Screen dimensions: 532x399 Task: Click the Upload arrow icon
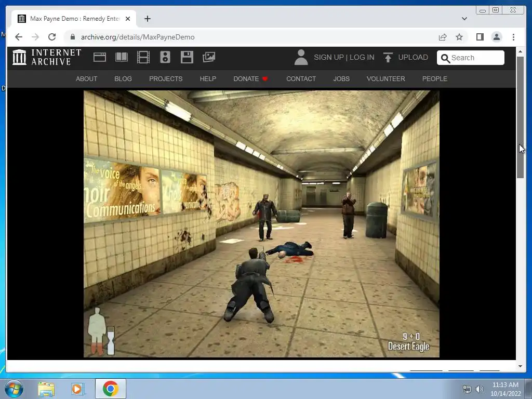point(388,57)
